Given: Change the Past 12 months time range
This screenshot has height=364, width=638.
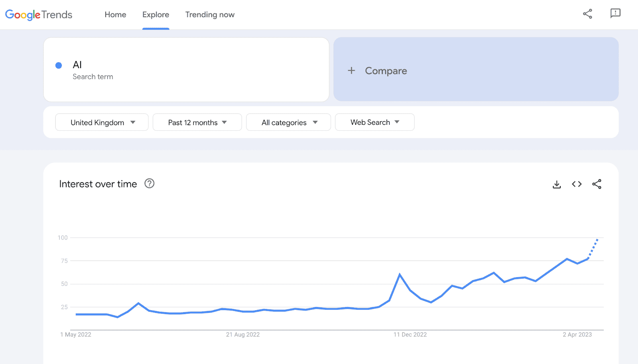Looking at the screenshot, I should [x=197, y=122].
